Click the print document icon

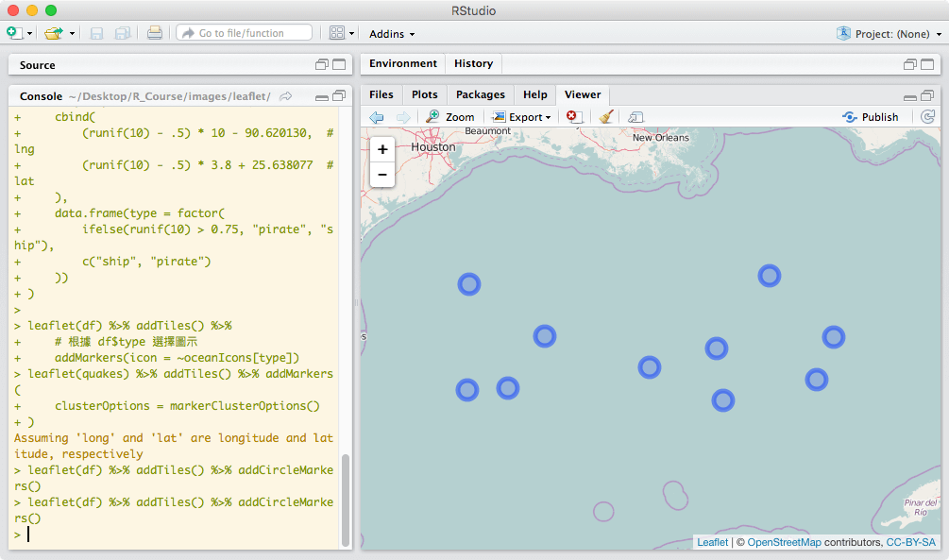(x=155, y=33)
